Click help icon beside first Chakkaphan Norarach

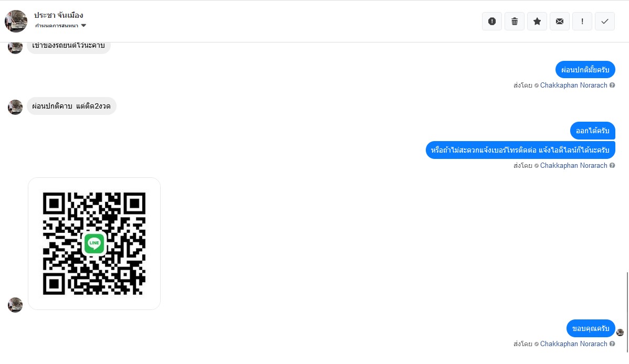(x=612, y=85)
